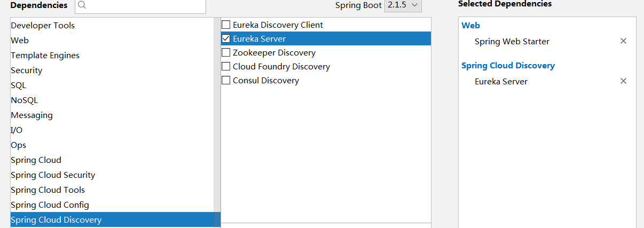Screen dimensions: 644x228
Task: Remove Spring Web Starter with its X icon
Action: pyautogui.click(x=623, y=41)
